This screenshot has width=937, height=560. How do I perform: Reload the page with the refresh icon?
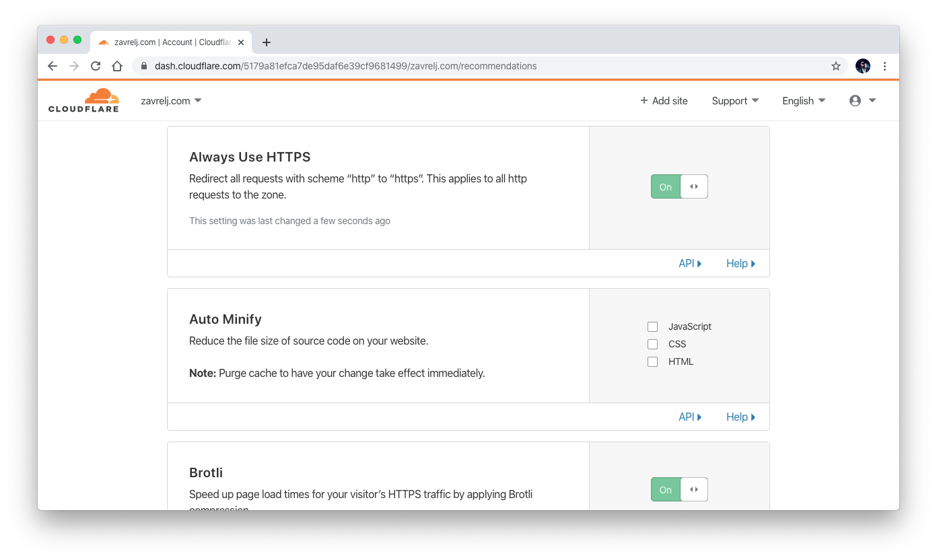tap(96, 66)
